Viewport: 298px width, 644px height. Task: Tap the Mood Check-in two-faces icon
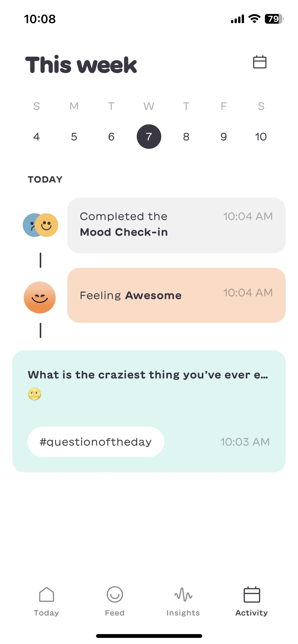tap(40, 225)
